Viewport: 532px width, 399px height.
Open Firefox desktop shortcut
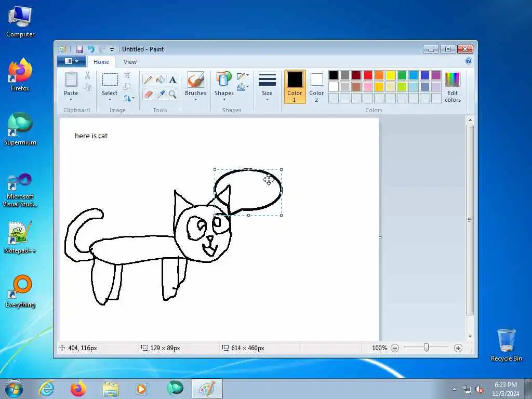(20, 75)
